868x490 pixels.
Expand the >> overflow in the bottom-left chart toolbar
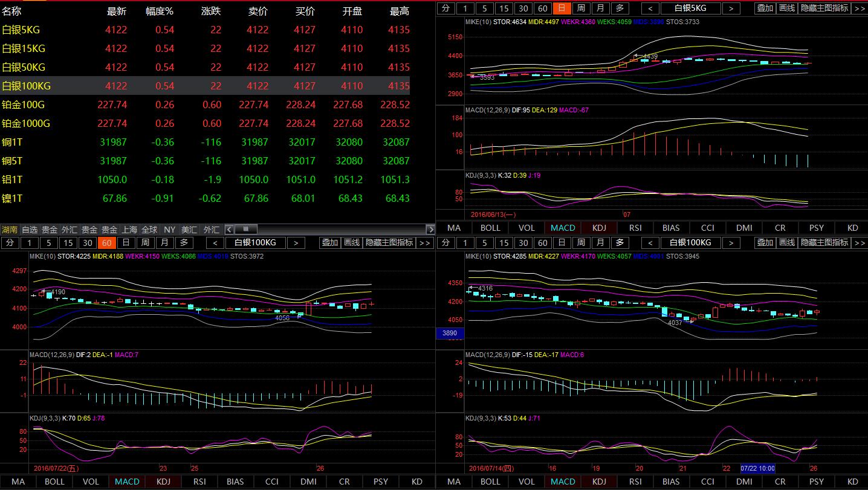click(424, 242)
